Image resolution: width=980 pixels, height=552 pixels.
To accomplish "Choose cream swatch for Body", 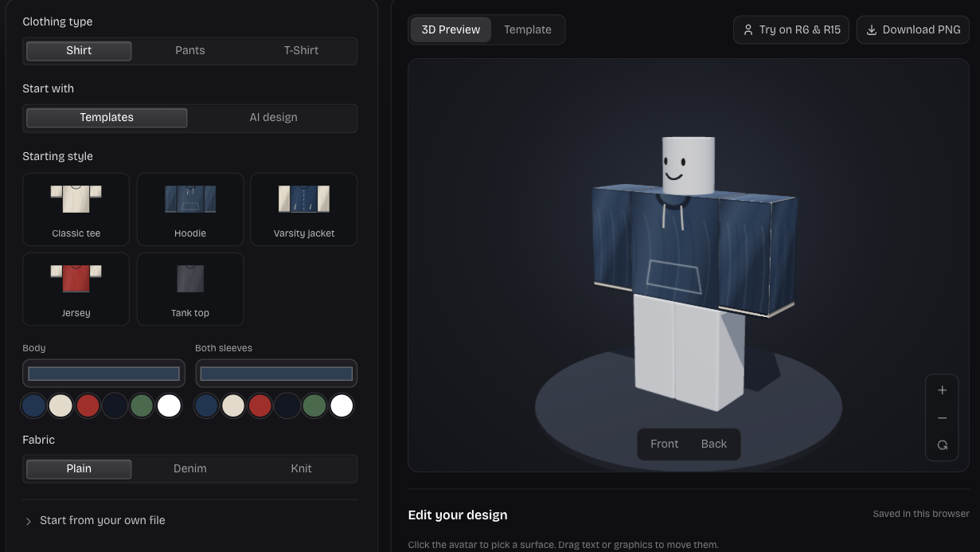I will (x=61, y=405).
